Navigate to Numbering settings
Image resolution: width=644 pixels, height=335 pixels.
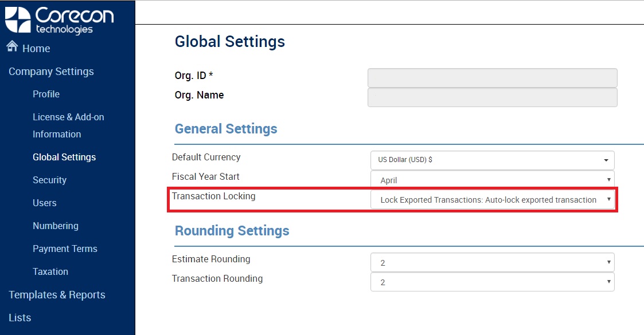click(56, 226)
